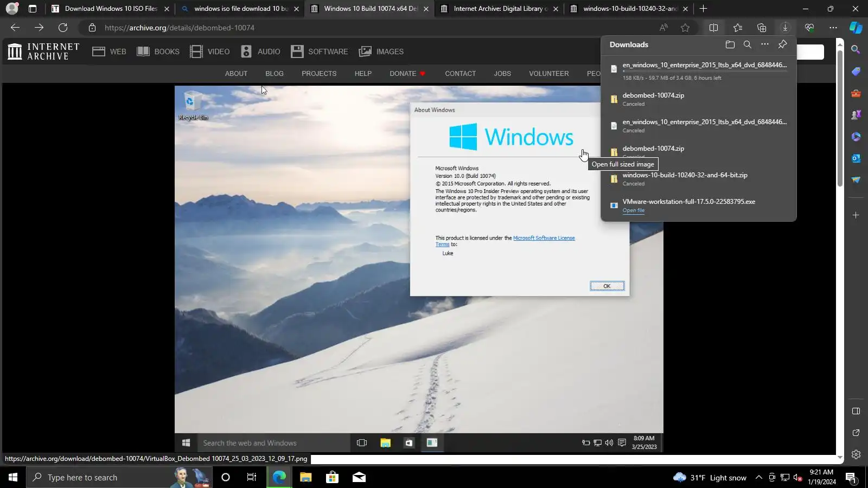Switch to windows-10-build-10240-32-and tab
The image size is (868, 488).
click(629, 9)
